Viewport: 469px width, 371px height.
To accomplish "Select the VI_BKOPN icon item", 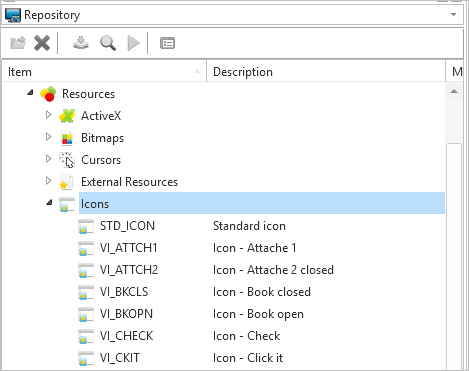I will [126, 314].
